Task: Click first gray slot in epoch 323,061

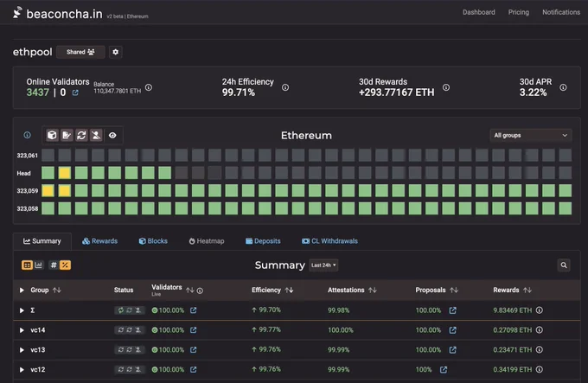Action: (48, 155)
